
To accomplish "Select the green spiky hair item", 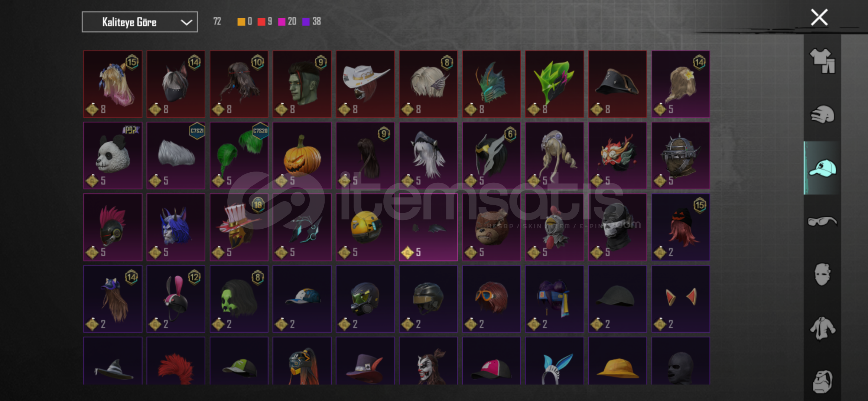I will (x=554, y=84).
